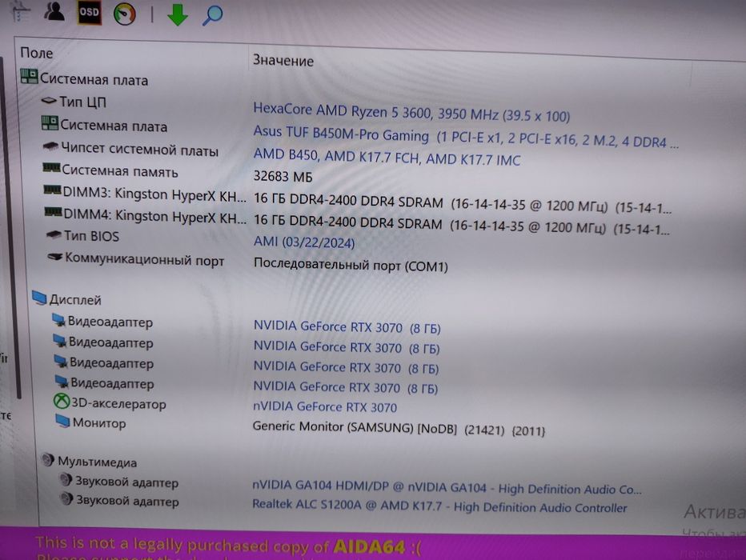Select the 32683 МБ memory value
This screenshot has width=746, height=560.
tap(283, 176)
